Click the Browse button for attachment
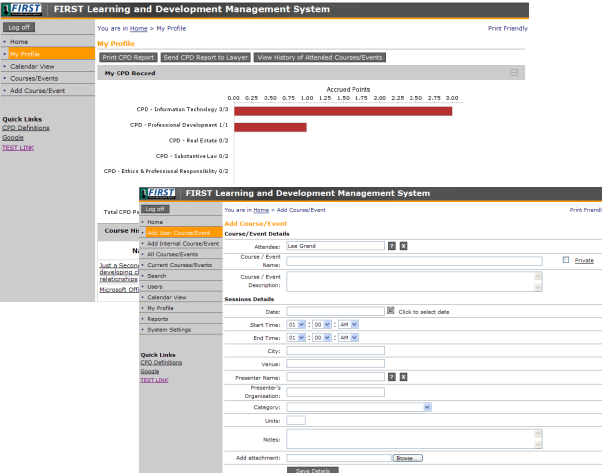Screen dimensions: 602x473 (x=407, y=458)
